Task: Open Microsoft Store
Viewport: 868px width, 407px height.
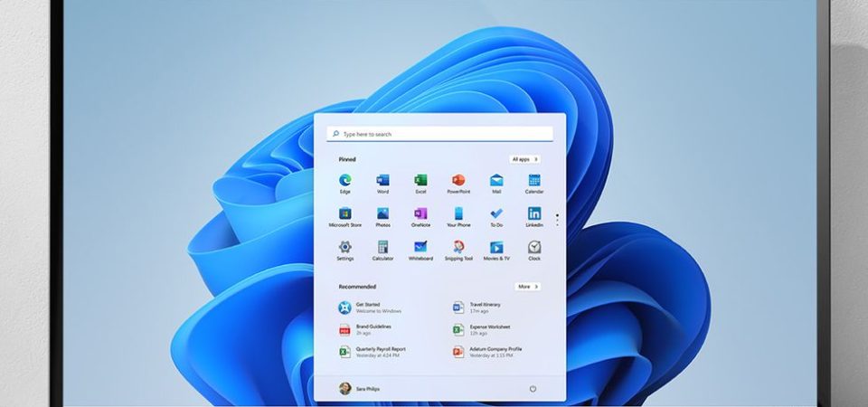Action: click(x=344, y=214)
